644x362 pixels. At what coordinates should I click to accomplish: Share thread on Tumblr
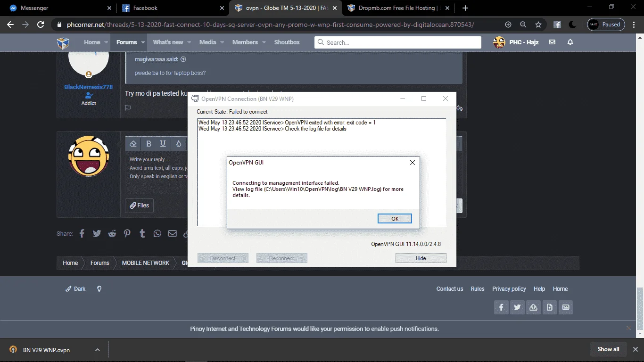tap(142, 233)
